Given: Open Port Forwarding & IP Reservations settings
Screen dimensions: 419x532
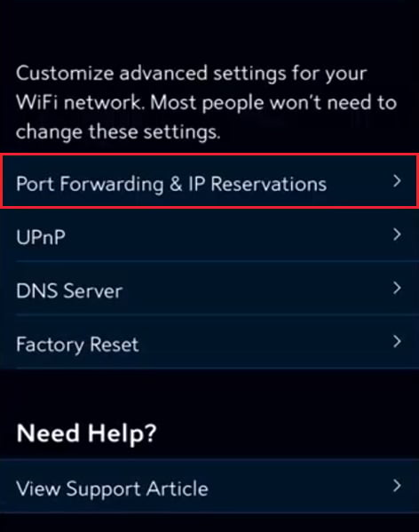Looking at the screenshot, I should [209, 181].
